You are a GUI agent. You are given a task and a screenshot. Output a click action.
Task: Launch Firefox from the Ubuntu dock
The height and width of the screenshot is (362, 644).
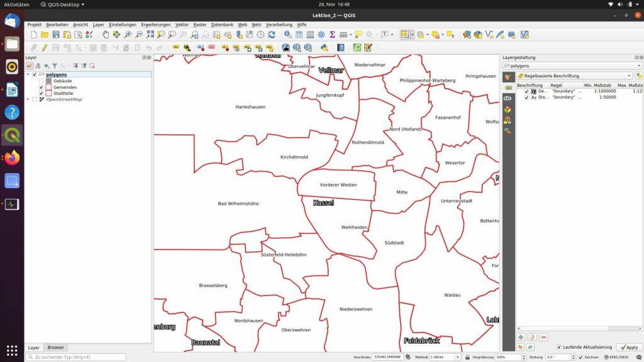pos(12,158)
